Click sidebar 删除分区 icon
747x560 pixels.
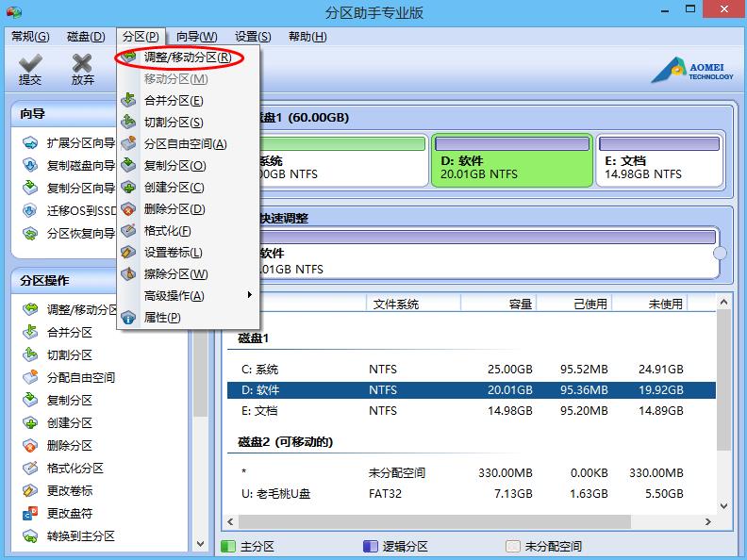pos(30,445)
